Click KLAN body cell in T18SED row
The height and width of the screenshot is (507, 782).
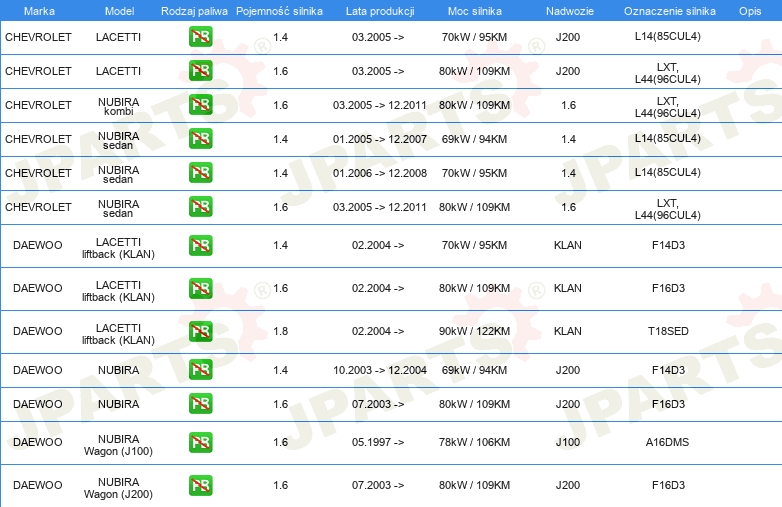(x=568, y=331)
